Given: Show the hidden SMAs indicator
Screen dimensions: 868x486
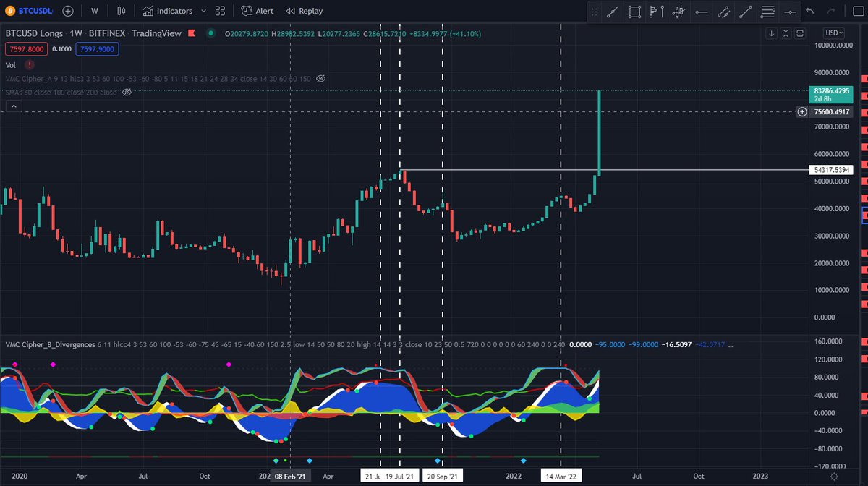Looking at the screenshot, I should 127,93.
